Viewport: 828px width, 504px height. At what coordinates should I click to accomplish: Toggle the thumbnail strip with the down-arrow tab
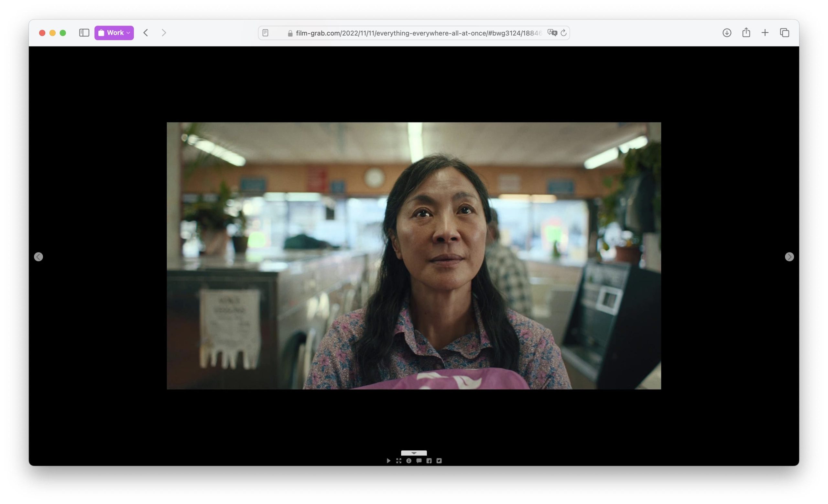(x=414, y=453)
